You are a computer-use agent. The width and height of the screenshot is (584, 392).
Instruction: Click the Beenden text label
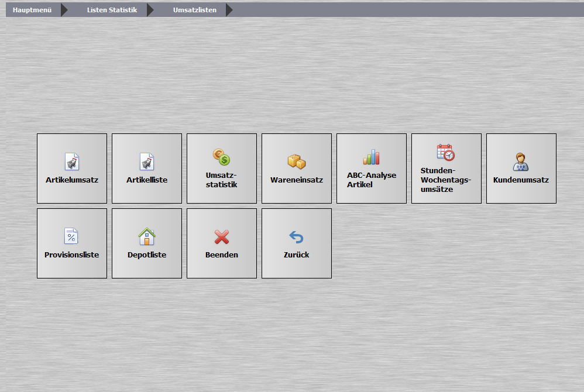point(222,255)
